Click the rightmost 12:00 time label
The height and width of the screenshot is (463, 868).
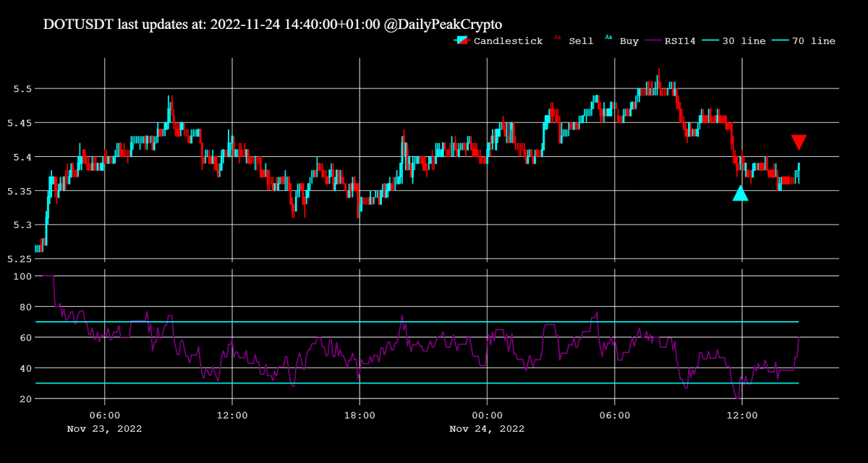pyautogui.click(x=742, y=416)
